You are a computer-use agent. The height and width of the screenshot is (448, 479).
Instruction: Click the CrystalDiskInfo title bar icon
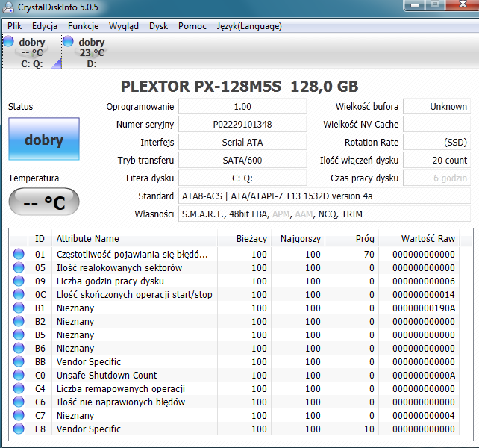point(8,7)
